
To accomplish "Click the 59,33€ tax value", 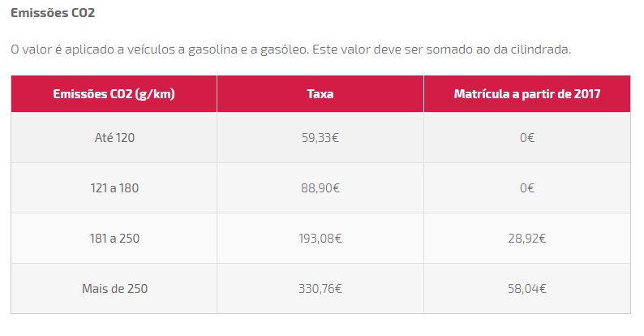I will tap(320, 137).
